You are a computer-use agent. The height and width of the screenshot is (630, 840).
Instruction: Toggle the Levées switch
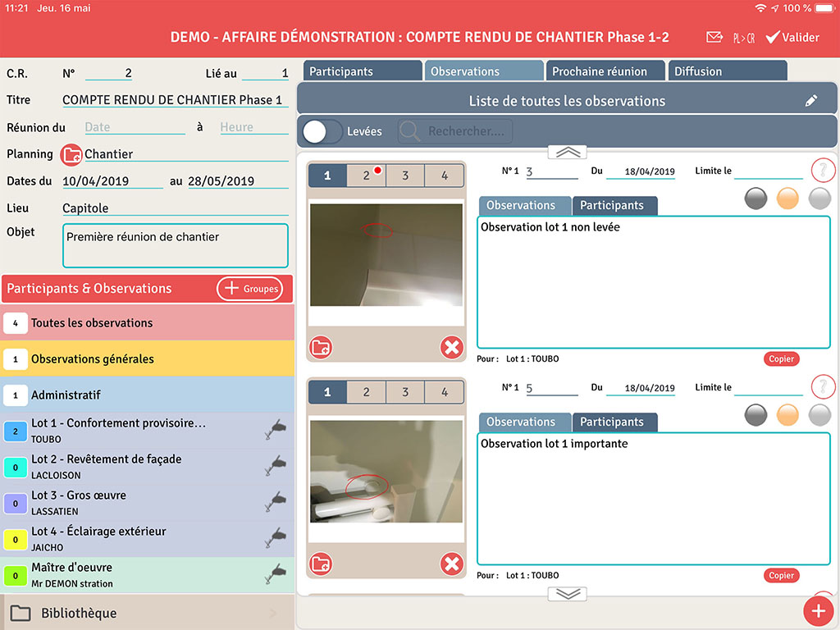pyautogui.click(x=322, y=131)
